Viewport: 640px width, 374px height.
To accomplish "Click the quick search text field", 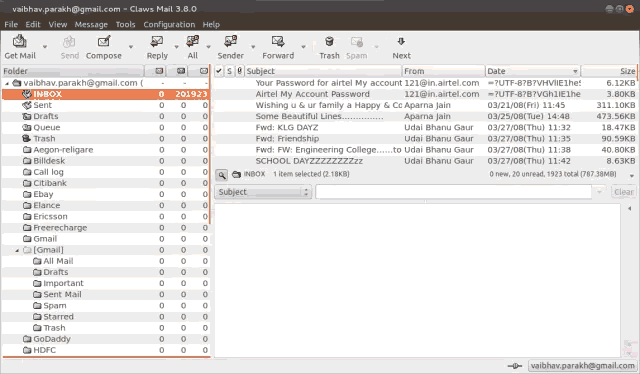I will click(453, 192).
